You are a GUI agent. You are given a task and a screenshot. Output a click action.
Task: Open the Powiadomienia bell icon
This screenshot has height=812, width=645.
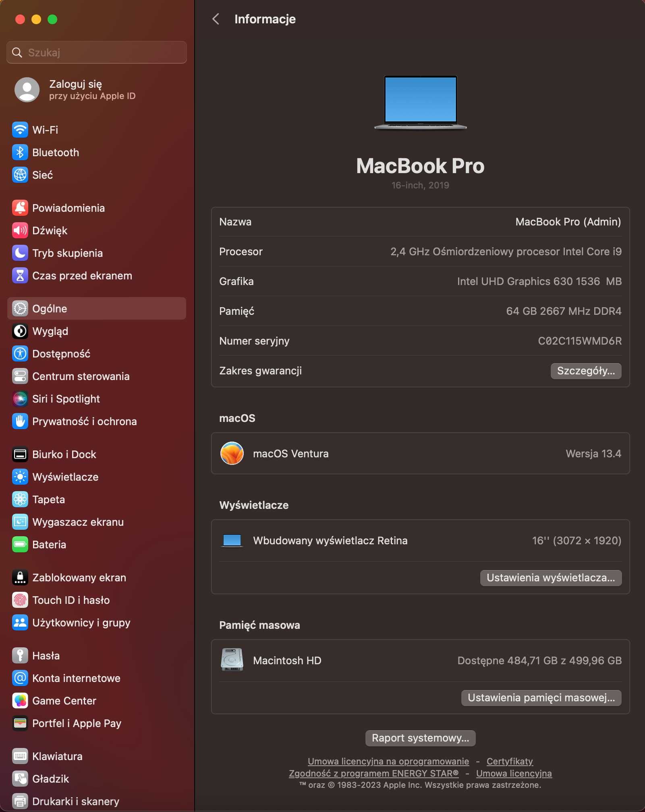[20, 208]
